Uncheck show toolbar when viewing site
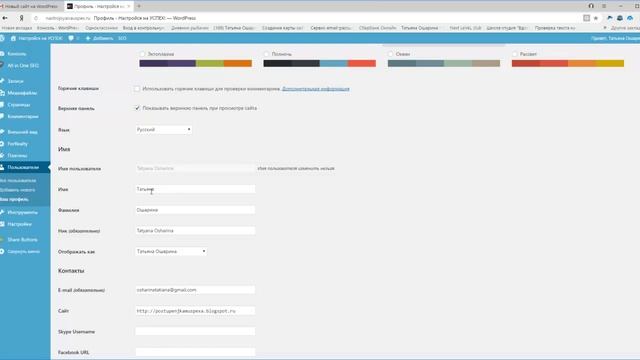Screen dimensions: 640x360 (137, 108)
